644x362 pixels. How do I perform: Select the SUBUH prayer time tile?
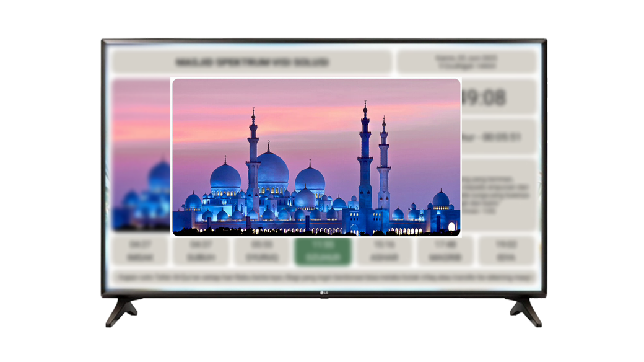coord(201,251)
